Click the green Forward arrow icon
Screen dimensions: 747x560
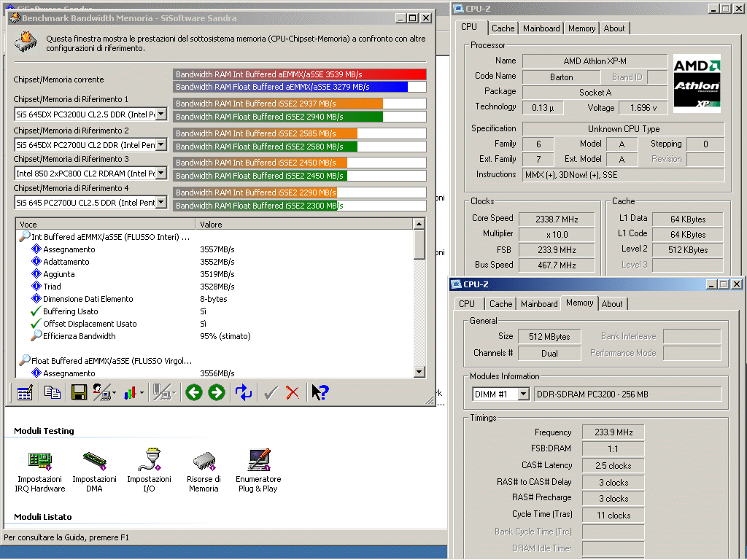216,393
